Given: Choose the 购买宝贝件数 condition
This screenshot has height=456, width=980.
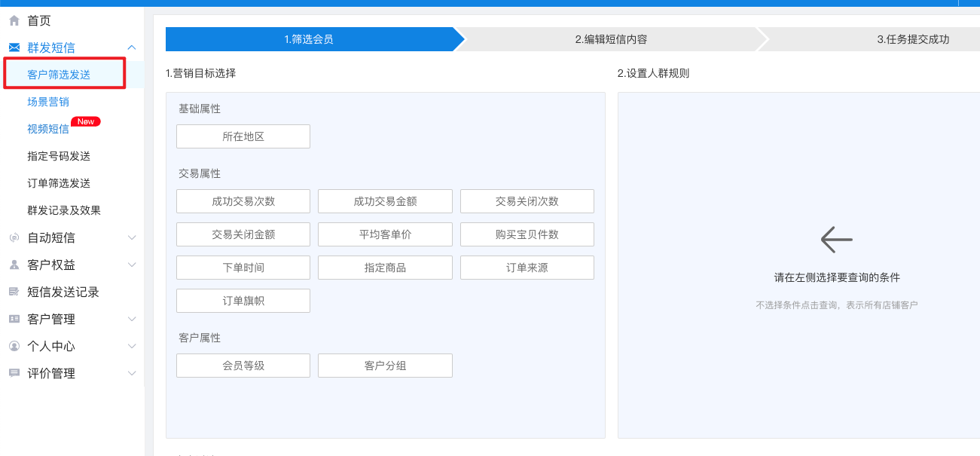Looking at the screenshot, I should (527, 234).
